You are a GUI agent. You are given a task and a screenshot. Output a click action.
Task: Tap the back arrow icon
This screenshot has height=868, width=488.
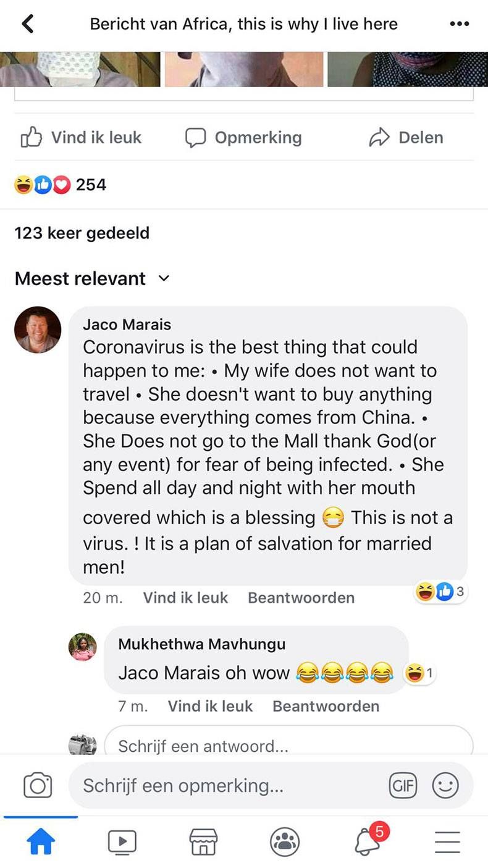point(28,24)
